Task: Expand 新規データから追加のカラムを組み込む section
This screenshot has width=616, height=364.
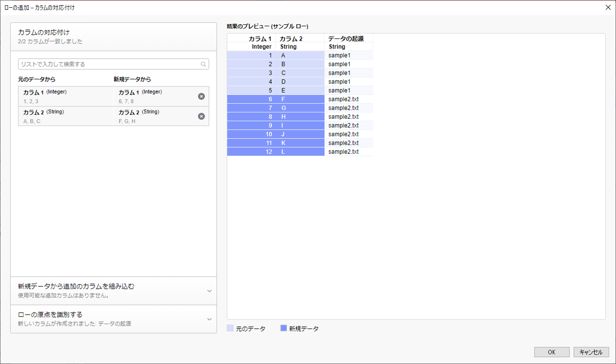Action: pyautogui.click(x=113, y=291)
